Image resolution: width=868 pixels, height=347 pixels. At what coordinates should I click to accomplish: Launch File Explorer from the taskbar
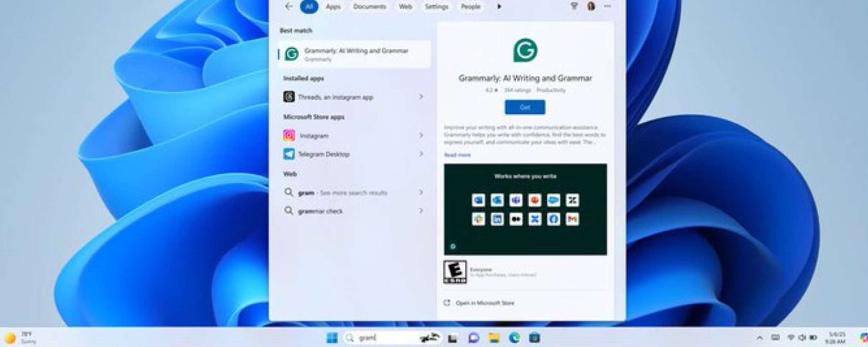tap(494, 338)
